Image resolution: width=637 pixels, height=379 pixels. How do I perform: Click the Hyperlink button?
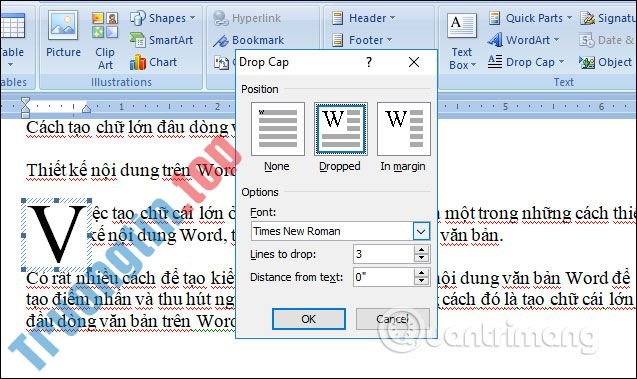click(x=247, y=18)
